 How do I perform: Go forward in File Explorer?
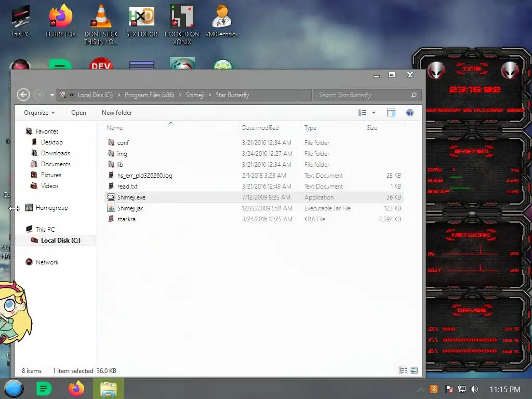pyautogui.click(x=39, y=95)
